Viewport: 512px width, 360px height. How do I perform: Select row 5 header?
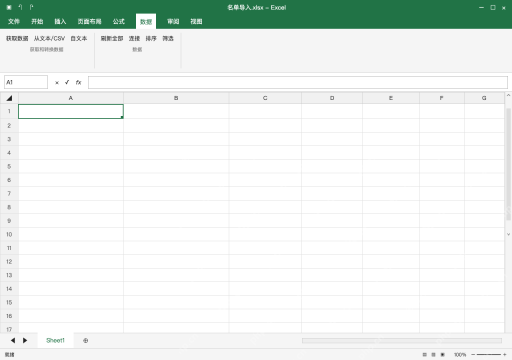tap(9, 166)
